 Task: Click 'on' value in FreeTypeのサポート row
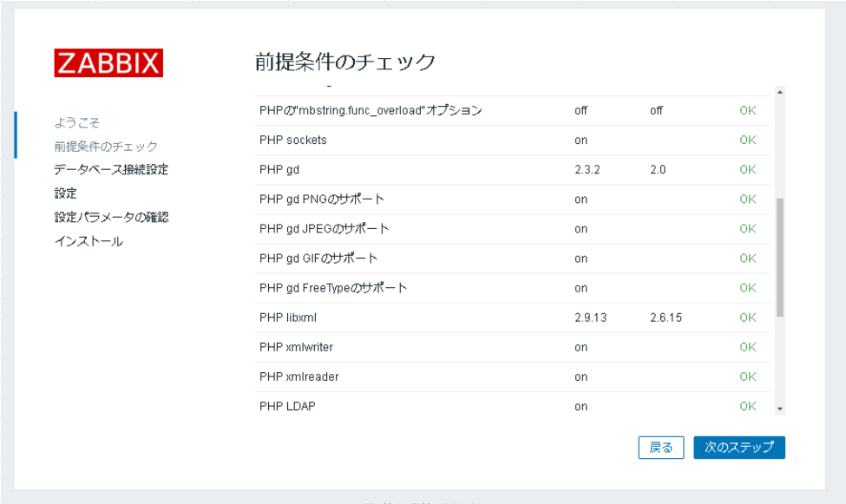[581, 288]
